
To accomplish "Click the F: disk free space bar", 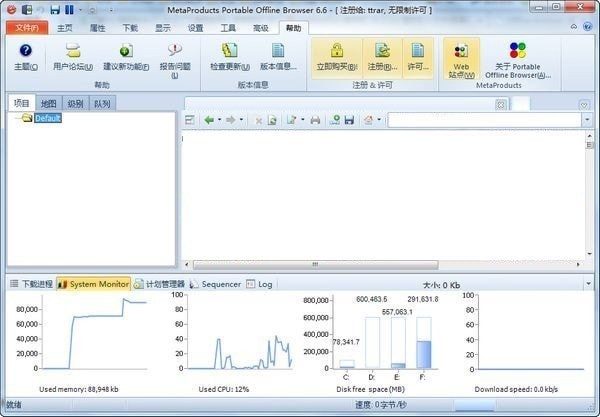I will tap(424, 343).
